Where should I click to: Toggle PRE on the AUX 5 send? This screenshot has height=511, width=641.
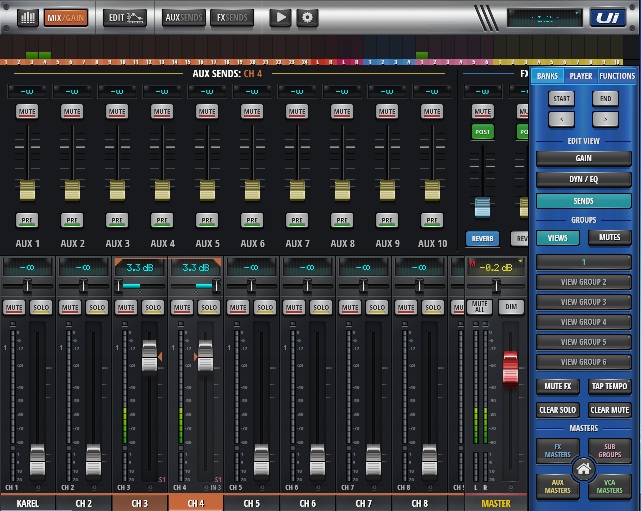[207, 219]
